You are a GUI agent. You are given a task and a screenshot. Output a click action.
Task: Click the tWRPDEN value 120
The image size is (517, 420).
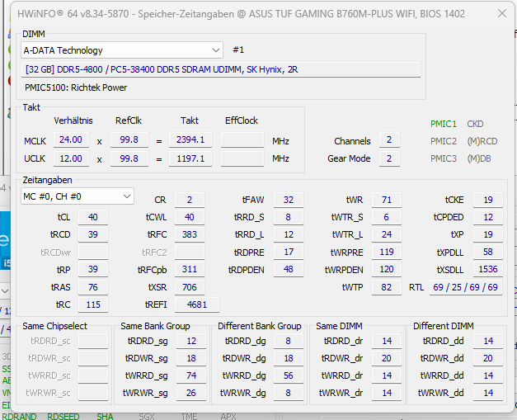pyautogui.click(x=387, y=269)
